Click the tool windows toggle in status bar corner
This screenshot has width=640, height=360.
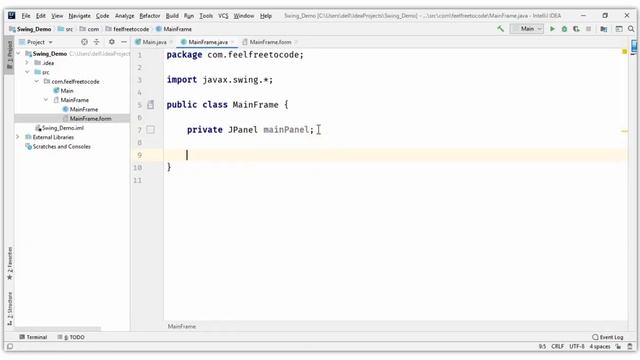pos(10,347)
